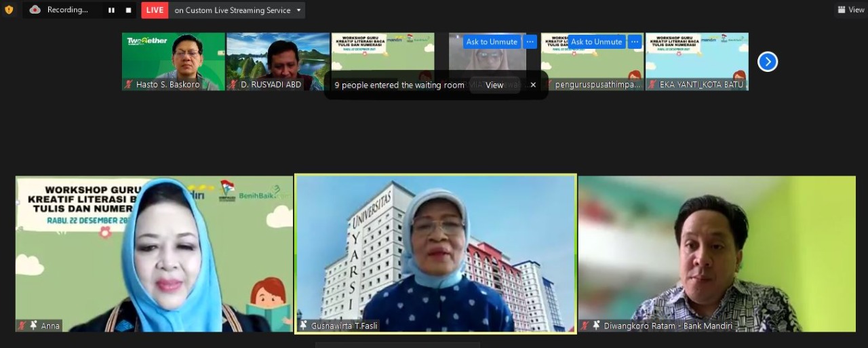Open more options on the penguruspusathimpa tile
Screen dimensions: 868x348
click(635, 42)
